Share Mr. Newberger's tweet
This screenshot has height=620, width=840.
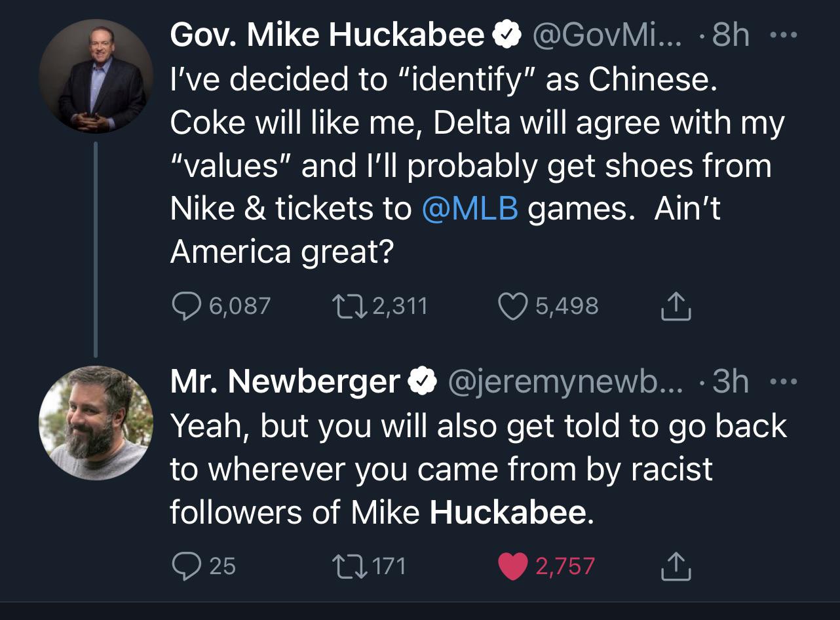click(677, 566)
